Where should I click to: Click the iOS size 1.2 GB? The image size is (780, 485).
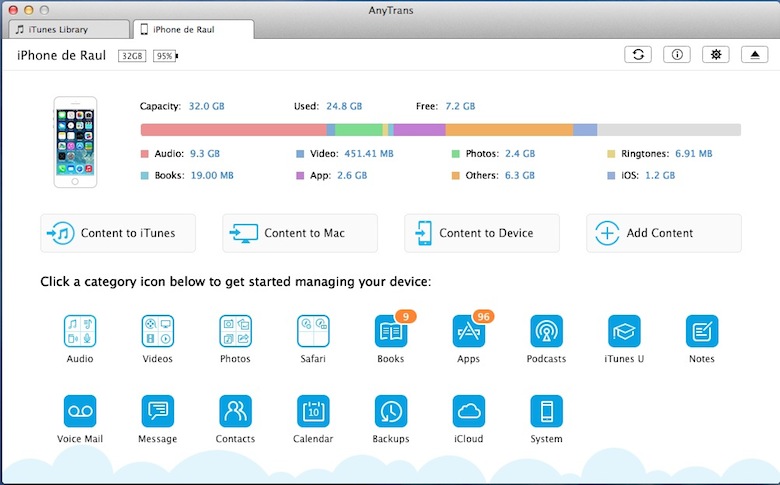660,176
